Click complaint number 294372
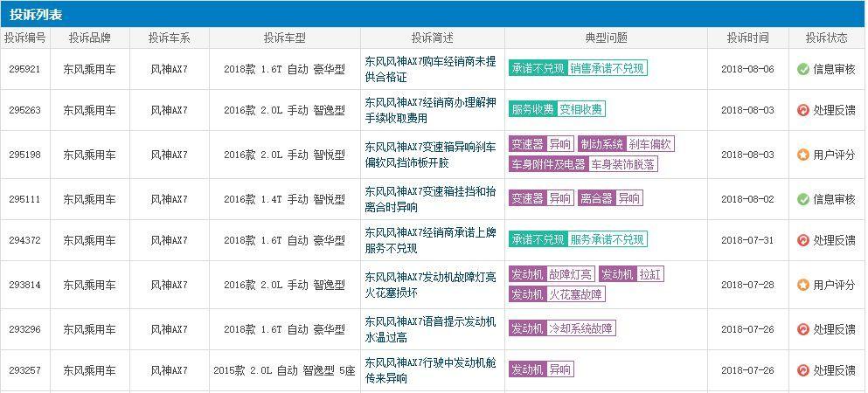 tap(24, 240)
